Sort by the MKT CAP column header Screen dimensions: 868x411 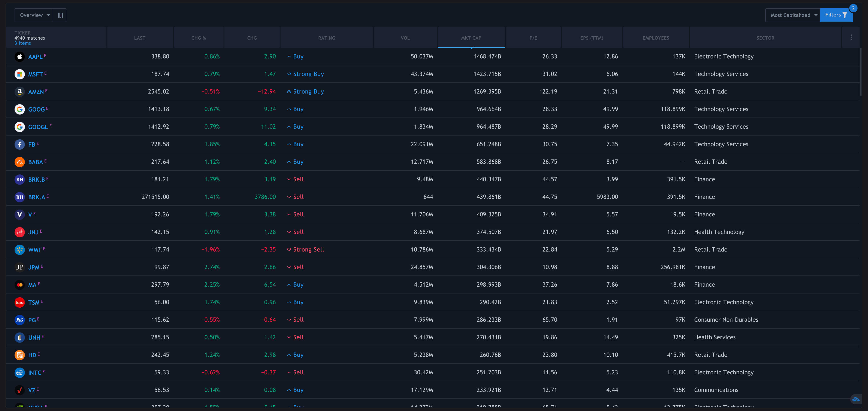tap(471, 38)
